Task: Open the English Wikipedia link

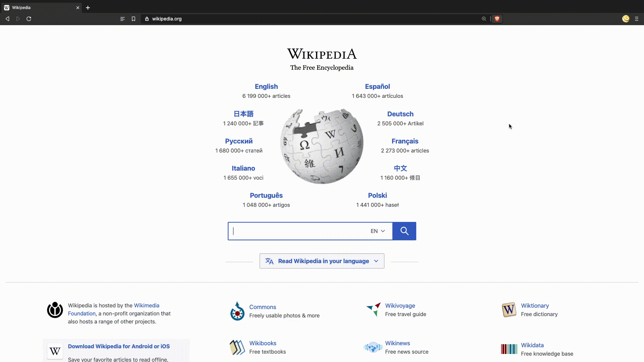Action: point(266,86)
